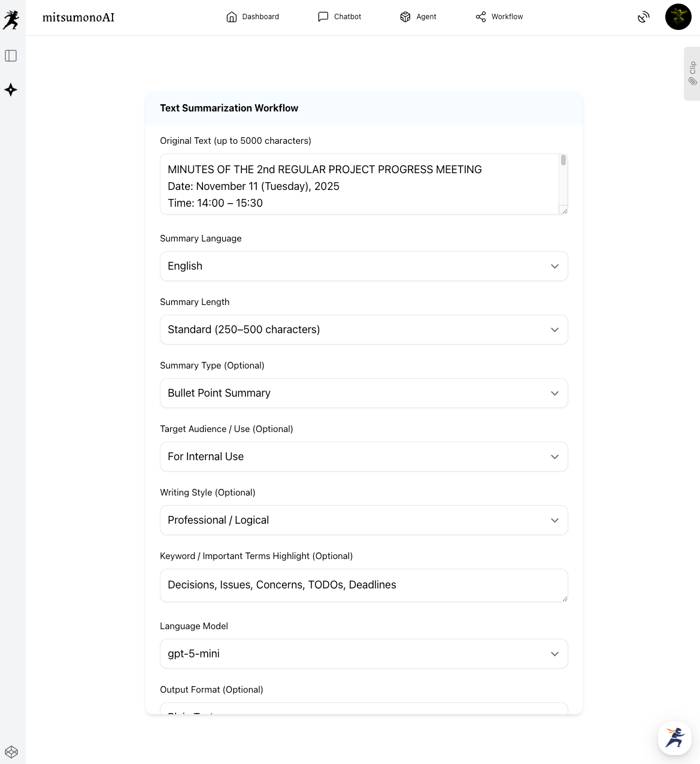Open the user profile avatar
Image resolution: width=700 pixels, height=764 pixels.
pos(678,17)
